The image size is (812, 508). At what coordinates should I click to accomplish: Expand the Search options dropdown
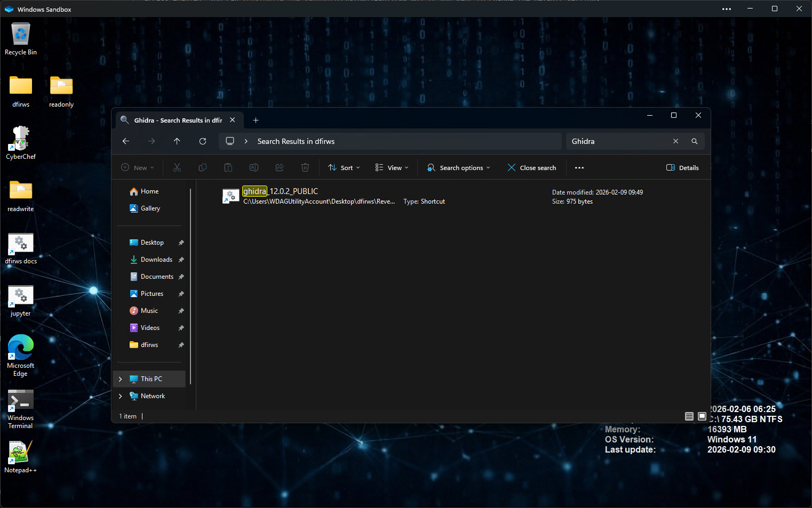(458, 168)
